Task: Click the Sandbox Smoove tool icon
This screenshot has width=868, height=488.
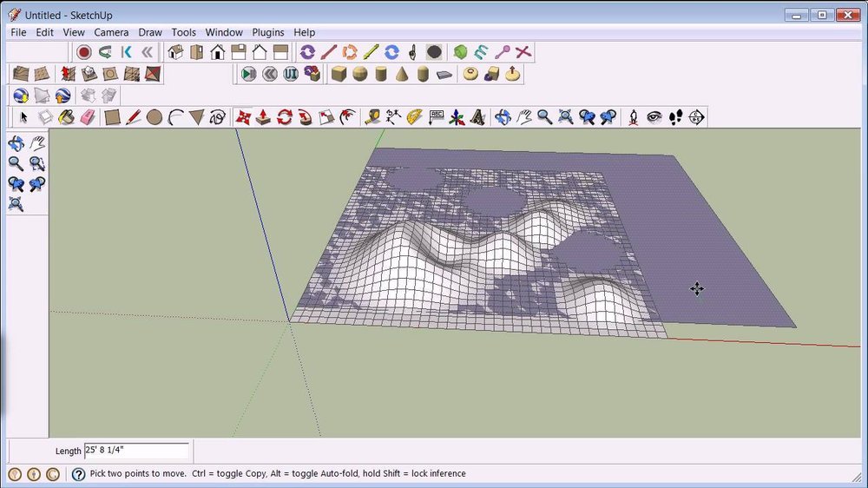Action: [x=69, y=74]
